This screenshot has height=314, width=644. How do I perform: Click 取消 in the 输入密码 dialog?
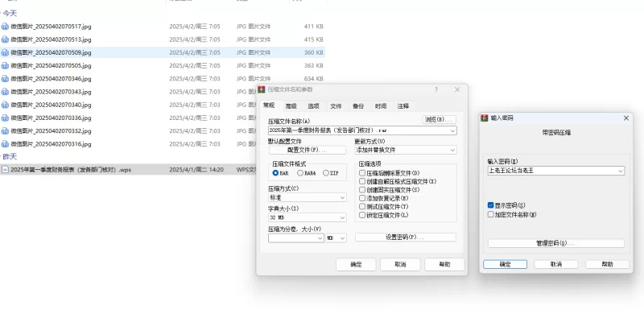(x=556, y=264)
